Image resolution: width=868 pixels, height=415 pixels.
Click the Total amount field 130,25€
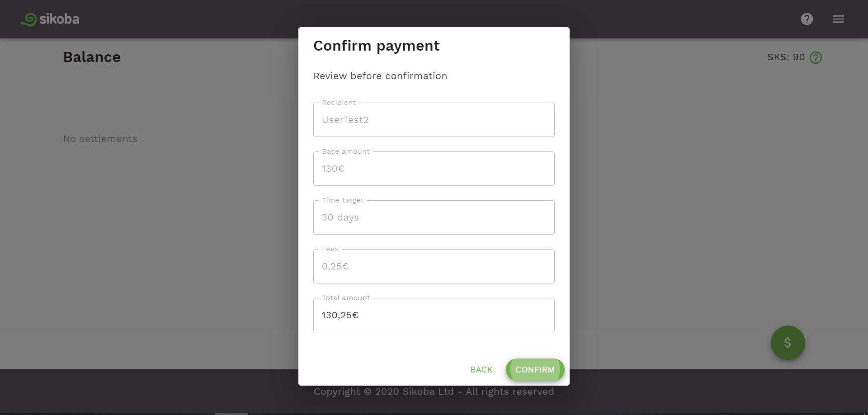point(434,315)
